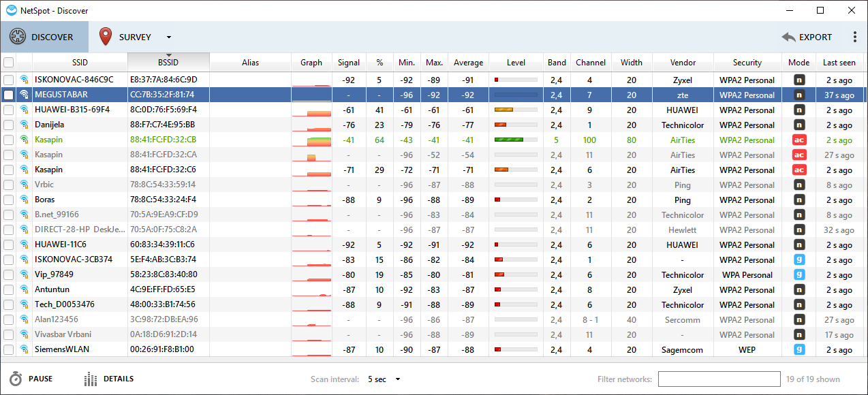The image size is (868, 395).
Task: Click the ac mode badge for green Kasapin row
Action: coord(799,140)
